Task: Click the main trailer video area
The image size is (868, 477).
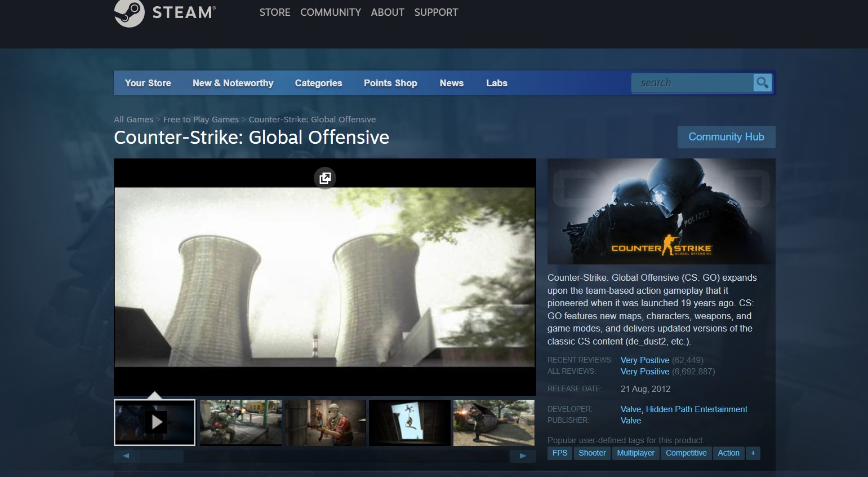Action: point(325,277)
